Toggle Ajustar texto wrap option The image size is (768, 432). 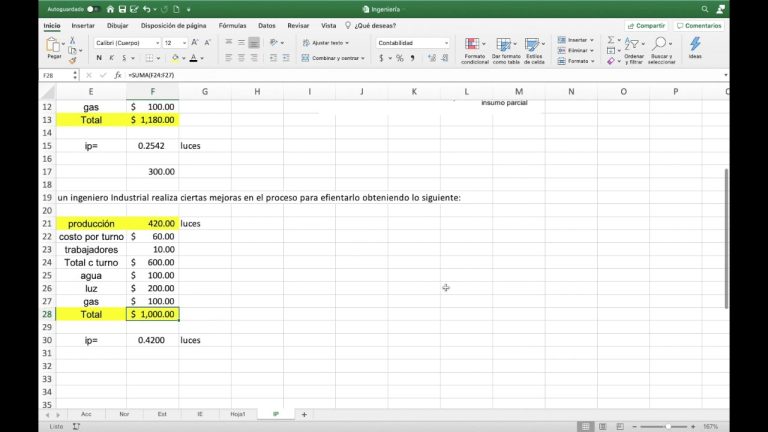[325, 43]
